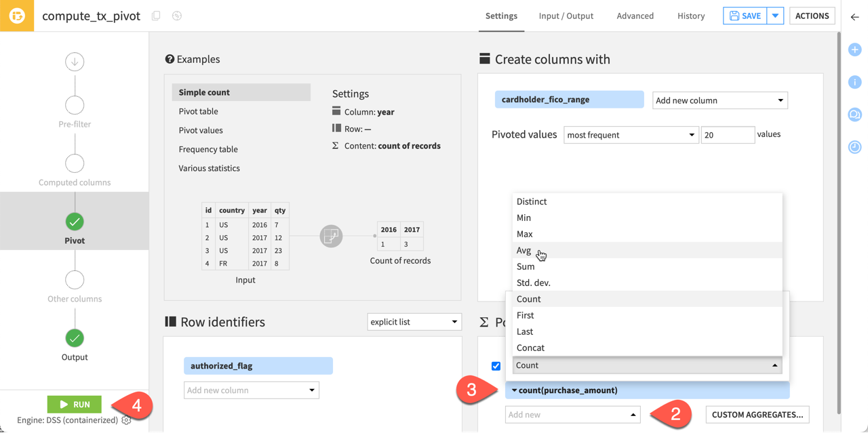Select Avg from the aggregation menu
Viewport: 868px width, 433px height.
(524, 250)
